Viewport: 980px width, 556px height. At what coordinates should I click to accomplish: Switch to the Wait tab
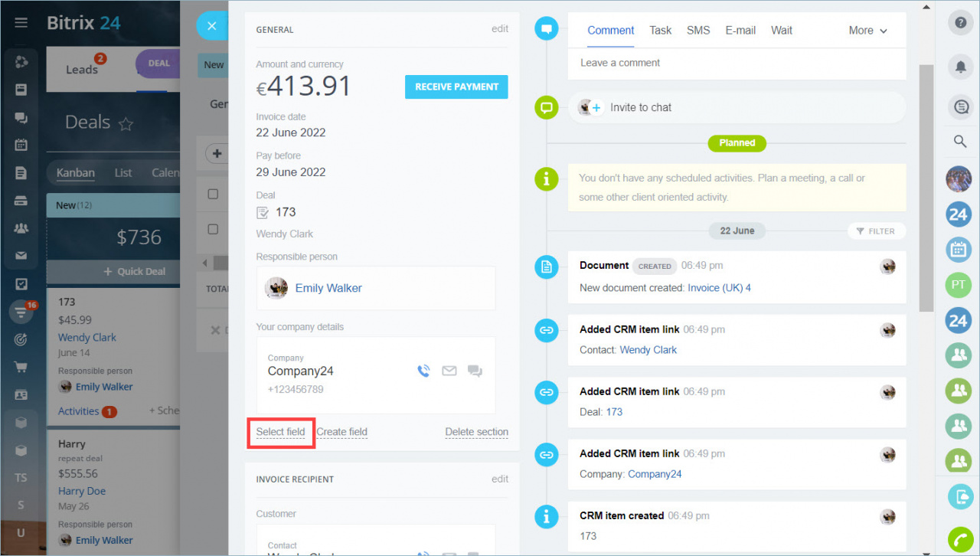point(782,31)
